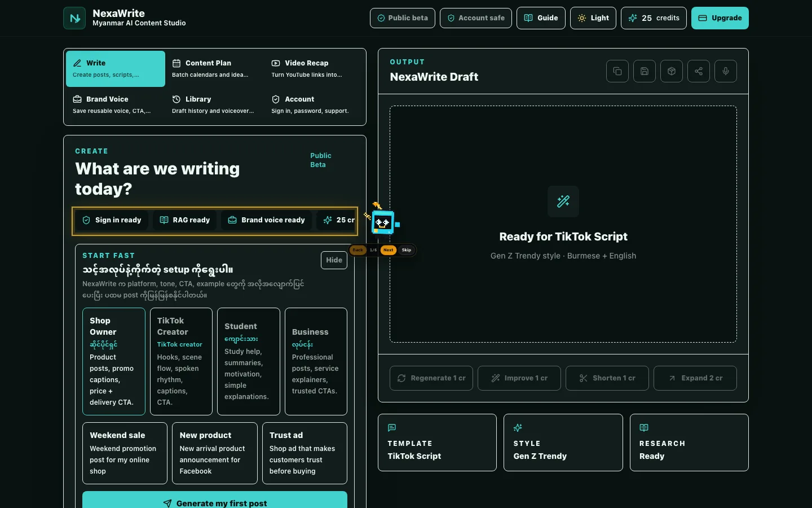Skip the onboarding tour
This screenshot has width=812, height=508.
coord(407,250)
